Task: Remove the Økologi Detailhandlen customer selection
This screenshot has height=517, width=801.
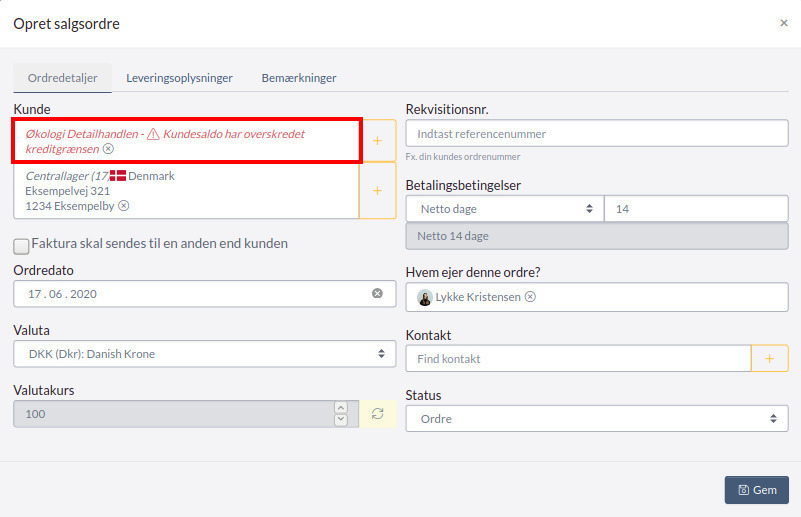Action: 109,149
